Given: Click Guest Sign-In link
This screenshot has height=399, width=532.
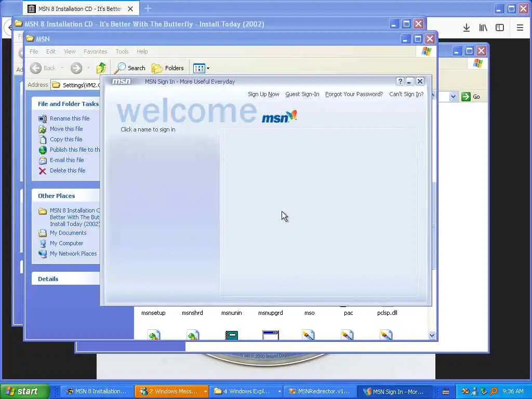Looking at the screenshot, I should (302, 95).
